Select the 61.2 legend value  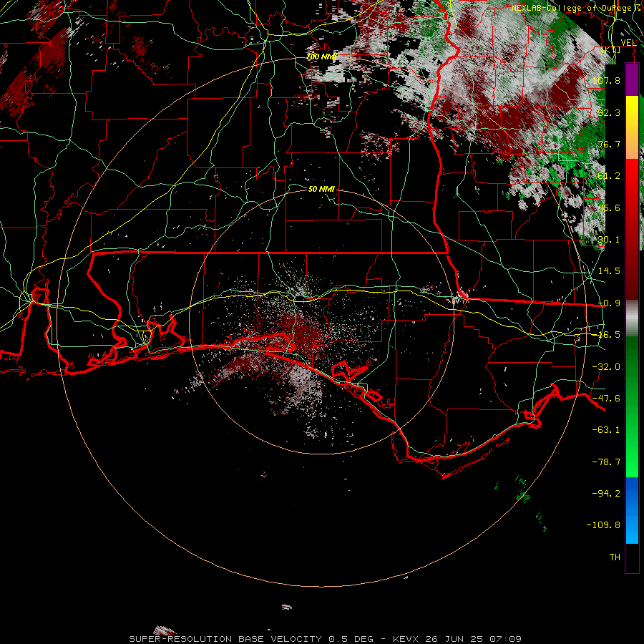609,176
